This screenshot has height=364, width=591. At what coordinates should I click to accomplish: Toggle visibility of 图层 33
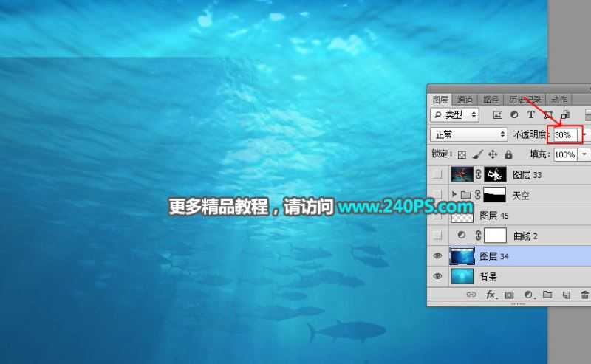(x=437, y=174)
